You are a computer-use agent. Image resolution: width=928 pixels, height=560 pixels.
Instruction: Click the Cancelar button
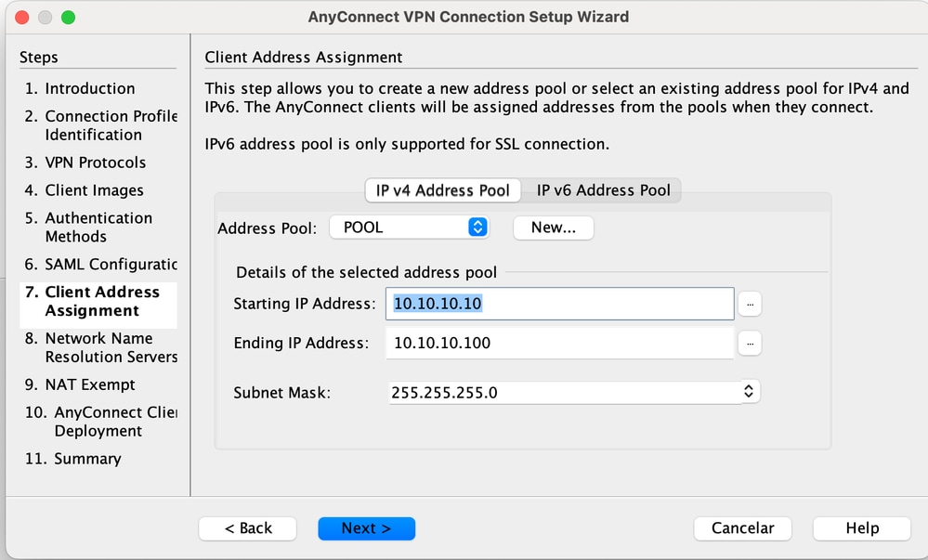pos(742,528)
